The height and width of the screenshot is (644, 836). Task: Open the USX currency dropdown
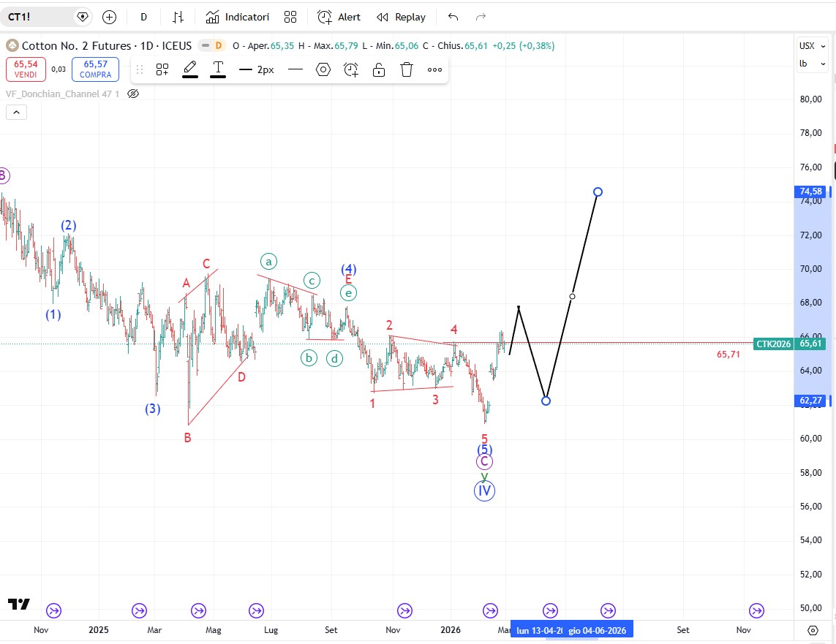pos(813,45)
